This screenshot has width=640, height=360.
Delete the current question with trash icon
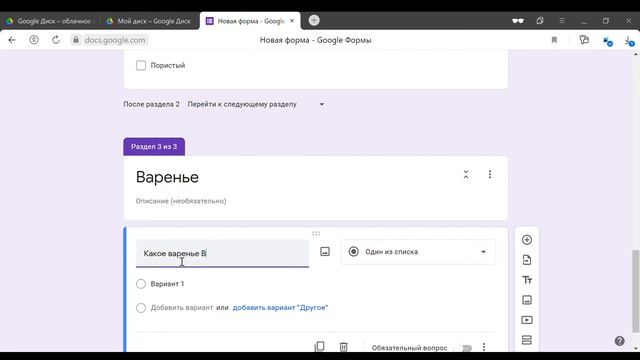pyautogui.click(x=343, y=347)
